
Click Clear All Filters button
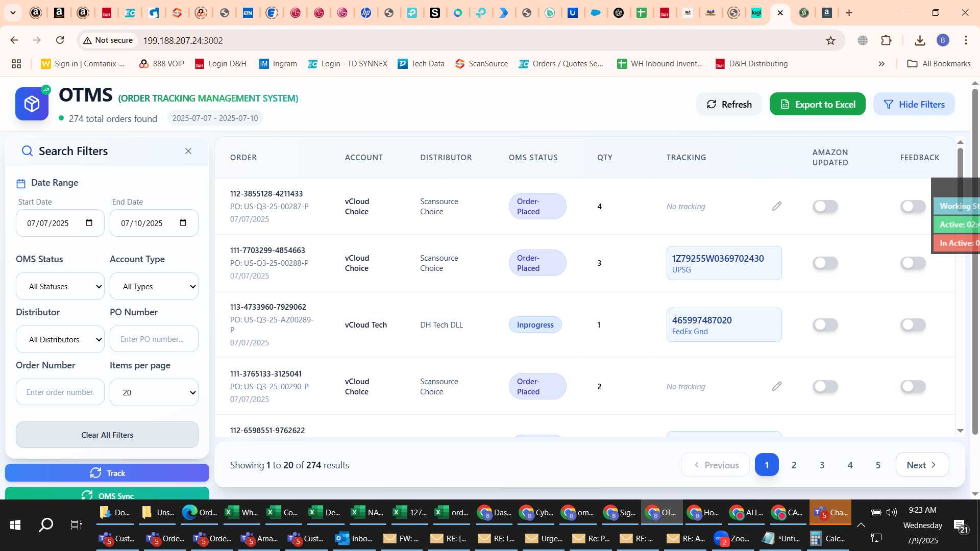(x=107, y=435)
